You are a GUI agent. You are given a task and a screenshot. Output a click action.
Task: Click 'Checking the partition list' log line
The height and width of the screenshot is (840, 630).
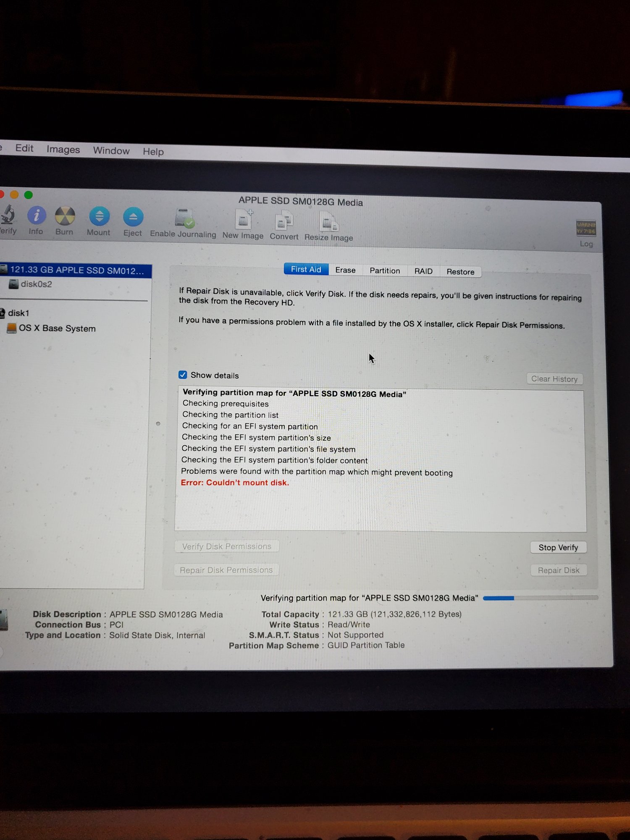point(230,415)
